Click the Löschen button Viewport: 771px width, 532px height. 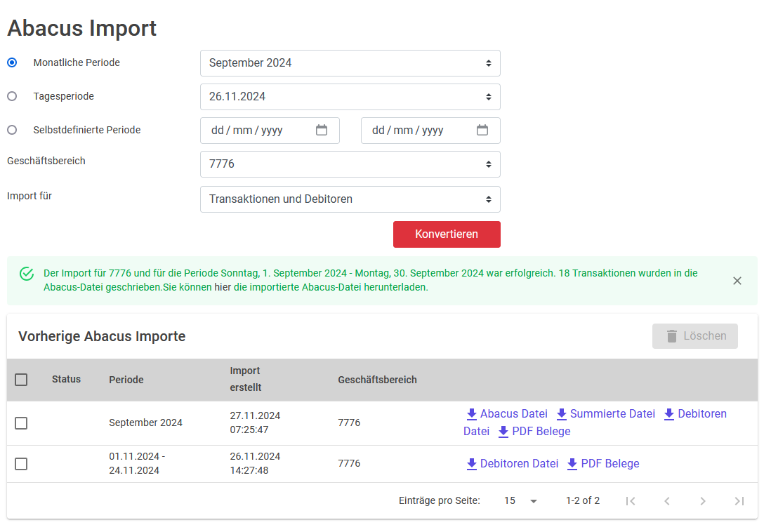click(x=694, y=336)
